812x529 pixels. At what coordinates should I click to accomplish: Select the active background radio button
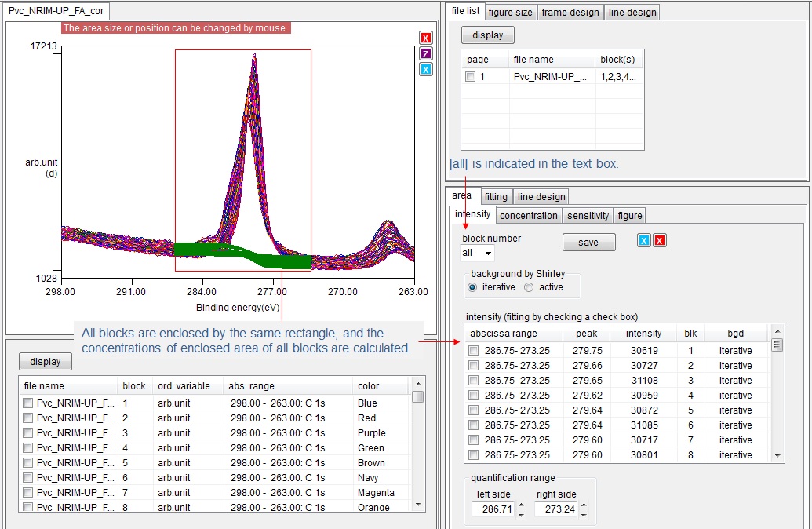(530, 286)
